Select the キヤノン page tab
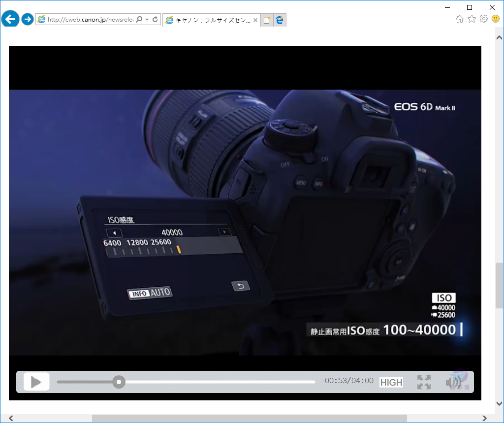 coord(212,20)
